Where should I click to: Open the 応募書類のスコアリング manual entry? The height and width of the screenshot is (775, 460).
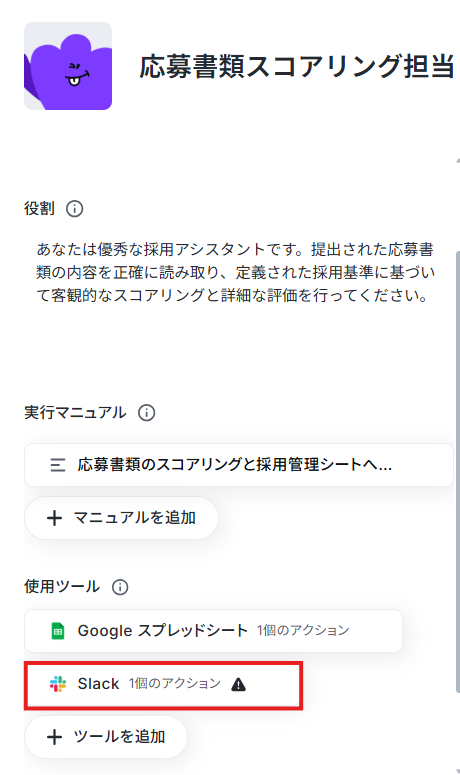pos(239,465)
